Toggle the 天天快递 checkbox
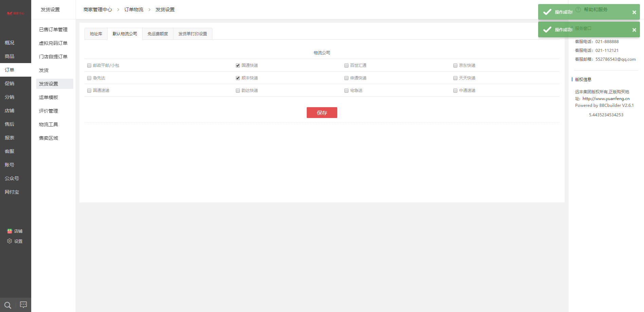 pos(455,78)
